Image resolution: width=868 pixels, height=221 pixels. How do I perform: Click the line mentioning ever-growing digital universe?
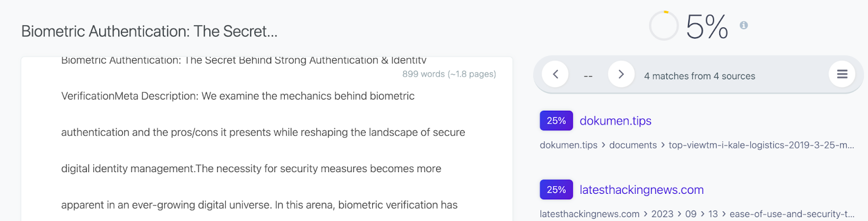[259, 205]
